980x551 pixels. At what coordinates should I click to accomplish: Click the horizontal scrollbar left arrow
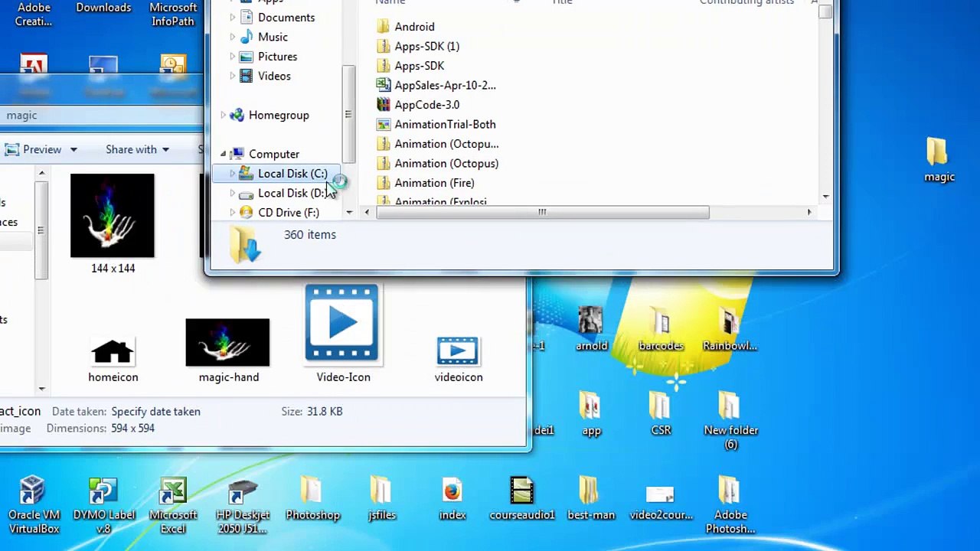coord(367,212)
